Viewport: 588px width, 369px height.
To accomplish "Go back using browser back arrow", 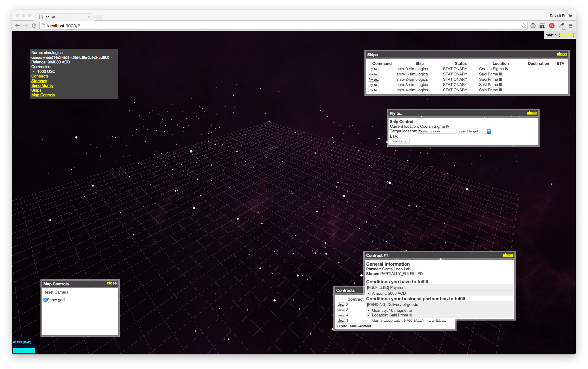I will coord(17,26).
